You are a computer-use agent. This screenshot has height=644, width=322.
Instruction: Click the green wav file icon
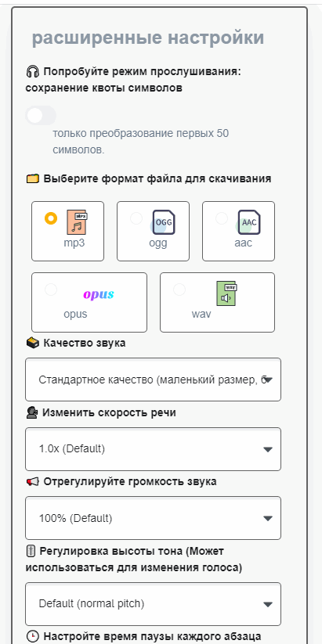227,293
